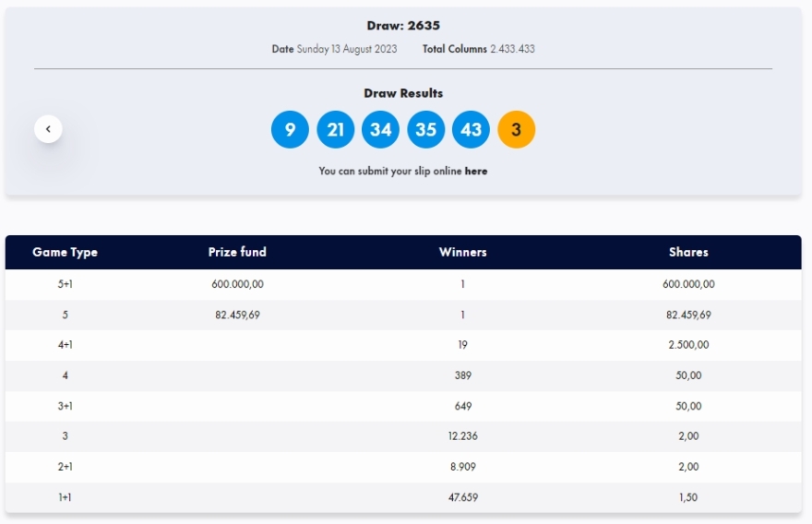Click the Draw: 2635 heading
This screenshot has height=524, width=812.
tap(403, 26)
